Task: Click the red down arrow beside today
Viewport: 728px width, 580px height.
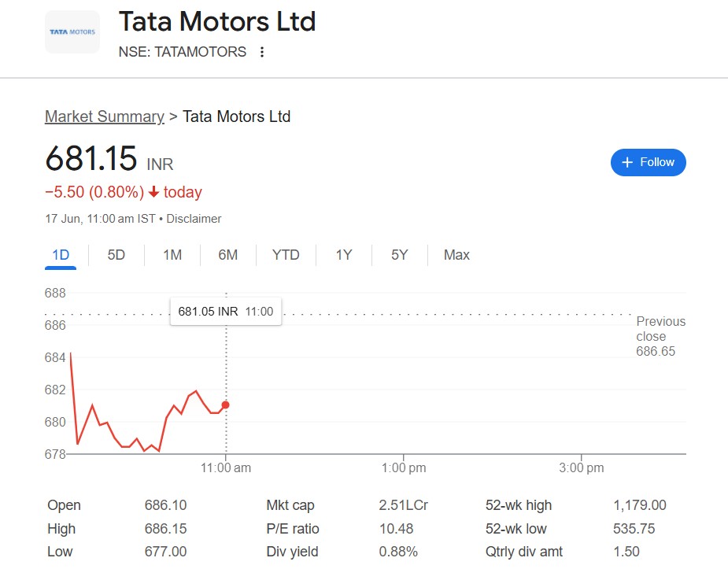Action: click(153, 193)
